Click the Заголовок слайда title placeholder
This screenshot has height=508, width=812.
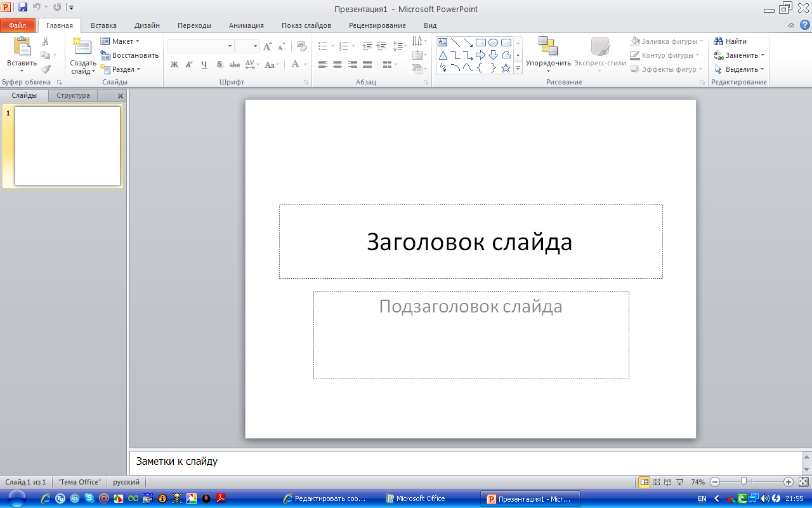coord(471,241)
